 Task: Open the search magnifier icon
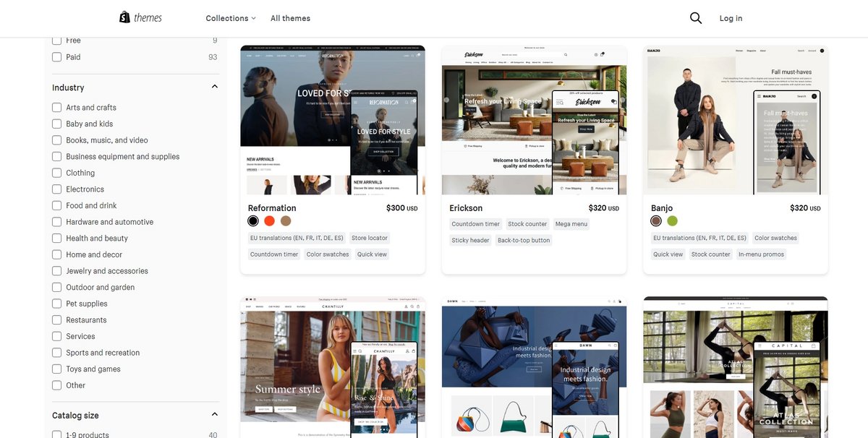694,17
